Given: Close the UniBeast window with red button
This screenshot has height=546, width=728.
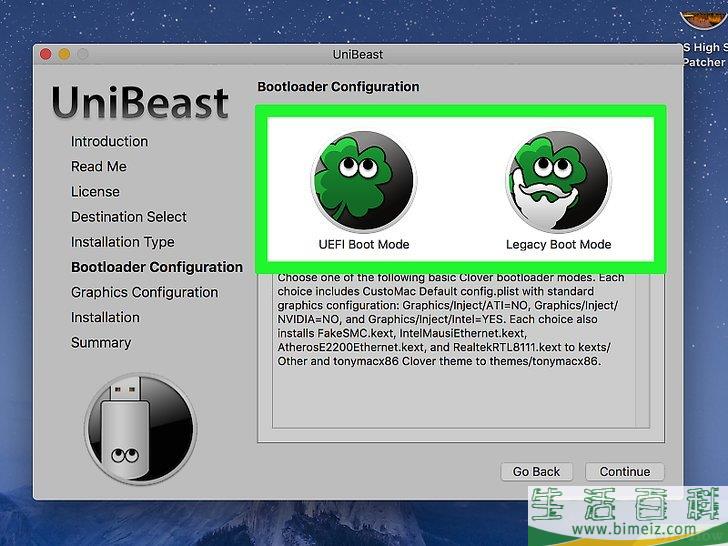Looking at the screenshot, I should click(x=46, y=54).
